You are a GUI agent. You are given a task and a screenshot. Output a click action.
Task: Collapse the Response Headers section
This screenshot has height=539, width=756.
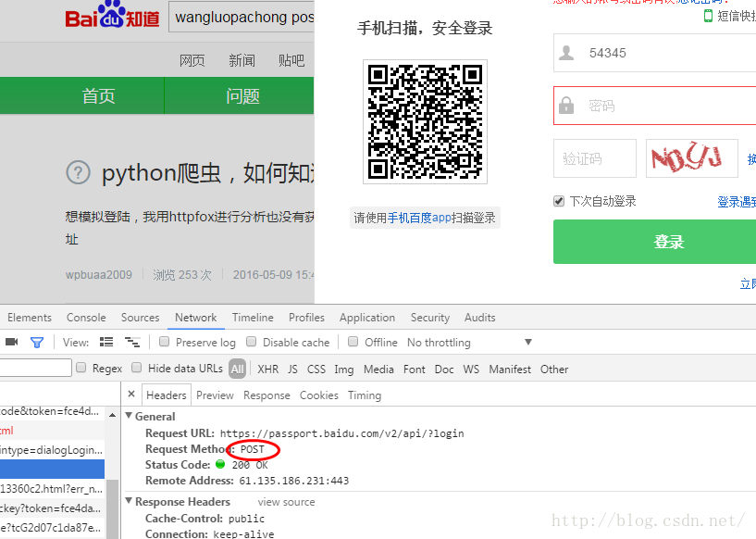pos(129,501)
